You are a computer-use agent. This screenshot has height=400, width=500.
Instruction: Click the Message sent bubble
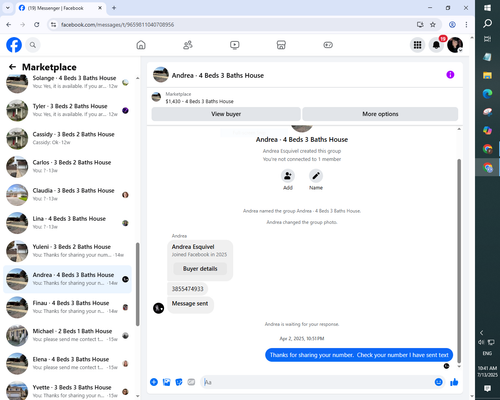(x=190, y=304)
